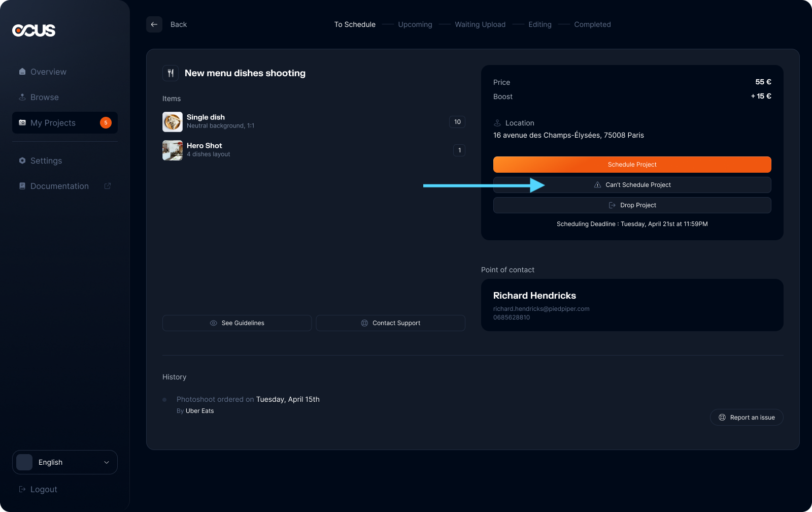Go to Browse in the sidebar
The width and height of the screenshot is (812, 512).
44,97
